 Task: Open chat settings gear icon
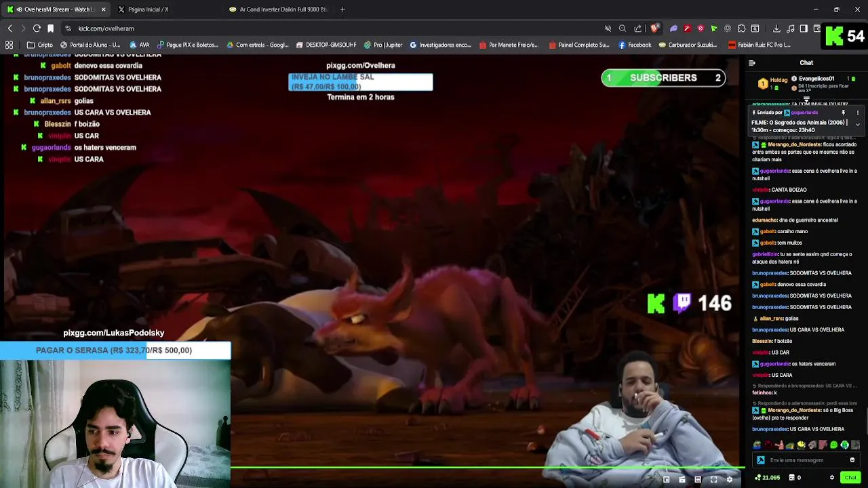point(832,478)
